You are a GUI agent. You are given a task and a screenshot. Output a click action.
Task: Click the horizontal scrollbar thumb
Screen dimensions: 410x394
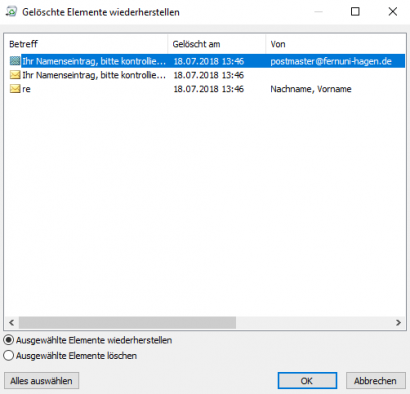[x=127, y=322]
